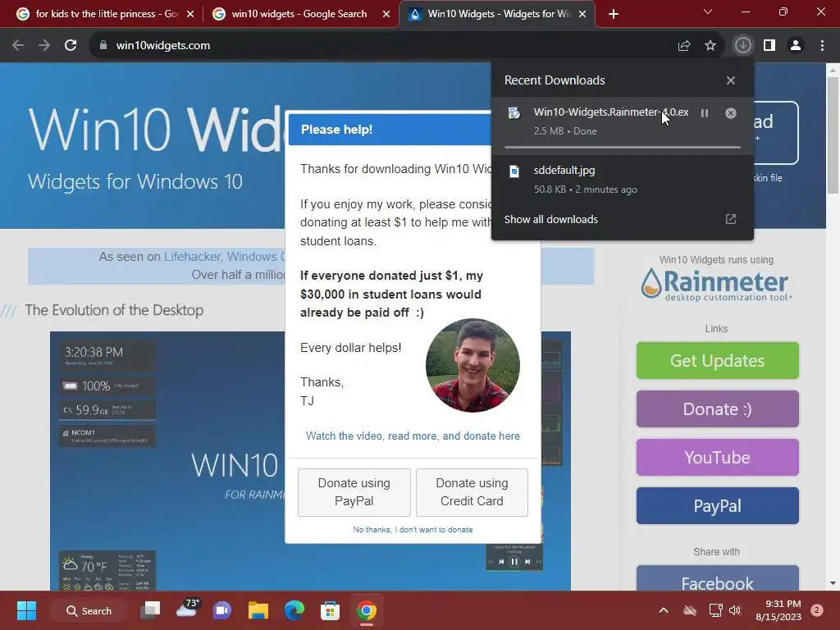Open a new browser tab

[x=614, y=14]
